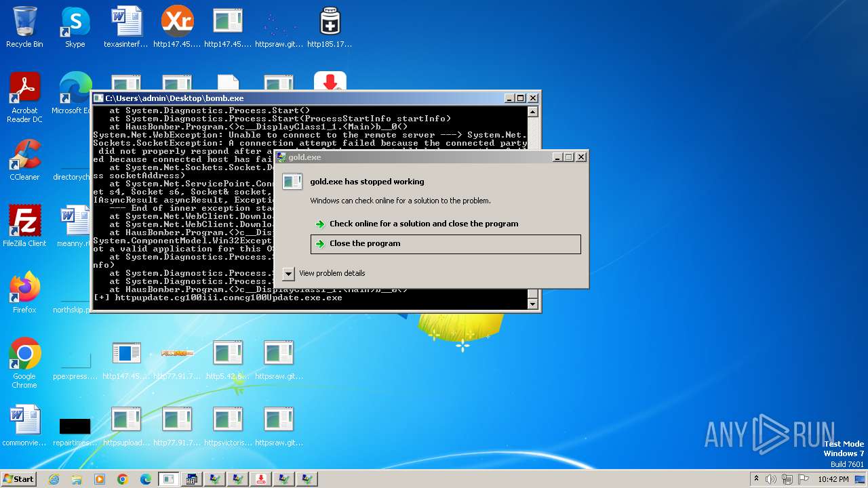This screenshot has height=488, width=868.
Task: Click 'Windows can check online for a solution' text
Action: coord(400,201)
